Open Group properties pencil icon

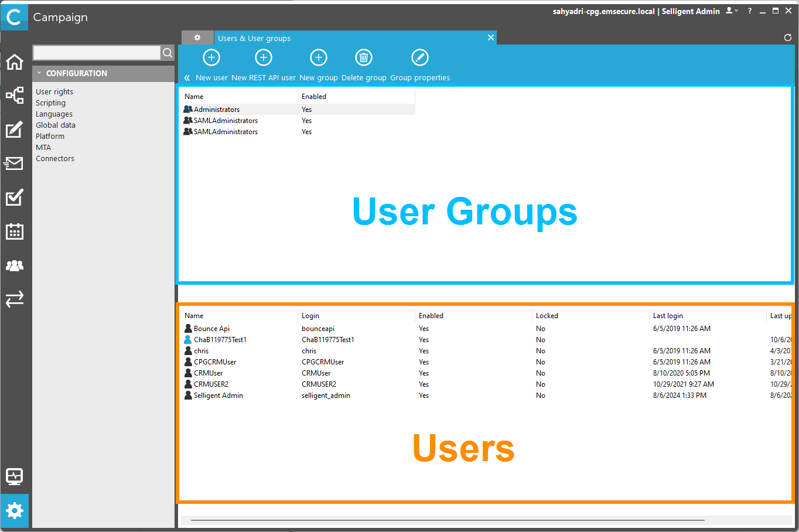click(420, 57)
